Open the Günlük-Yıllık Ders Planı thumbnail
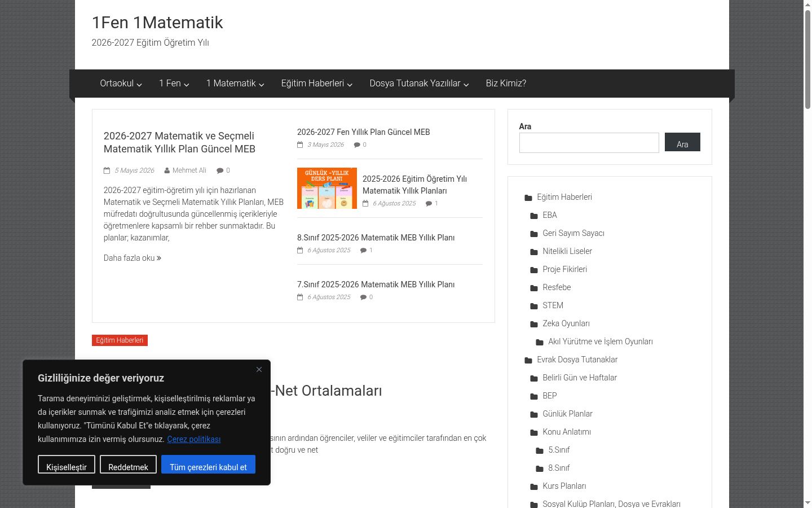Screen dimensions: 812x508 327,188
